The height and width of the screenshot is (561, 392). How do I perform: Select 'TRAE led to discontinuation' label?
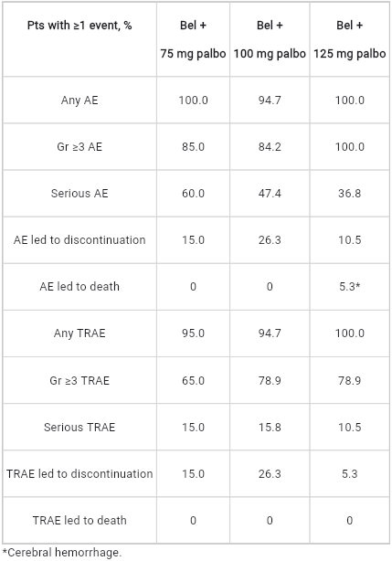(79, 473)
